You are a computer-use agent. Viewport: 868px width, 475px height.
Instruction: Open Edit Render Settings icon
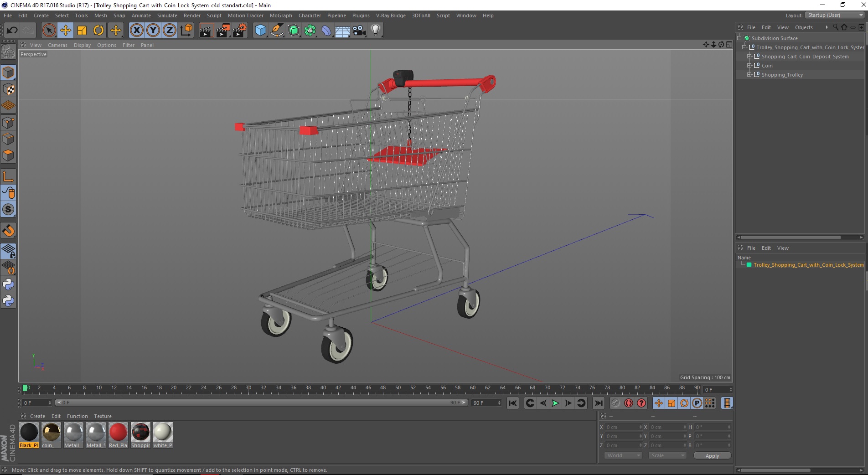click(x=240, y=31)
